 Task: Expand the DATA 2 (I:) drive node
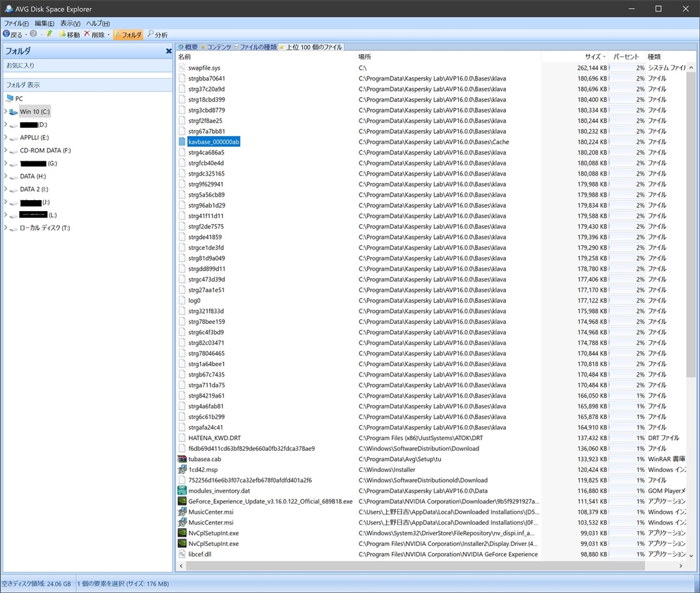(5, 189)
